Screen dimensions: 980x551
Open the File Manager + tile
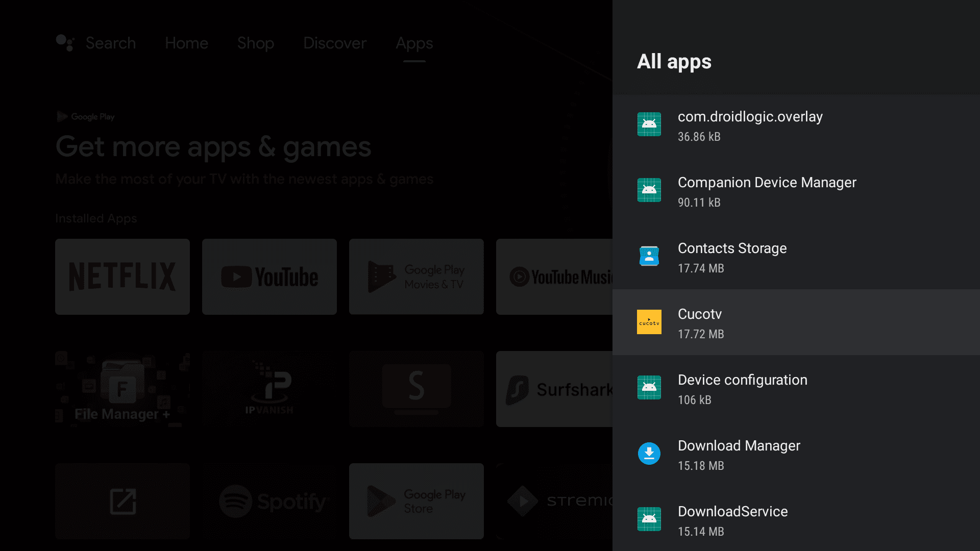pos(122,389)
